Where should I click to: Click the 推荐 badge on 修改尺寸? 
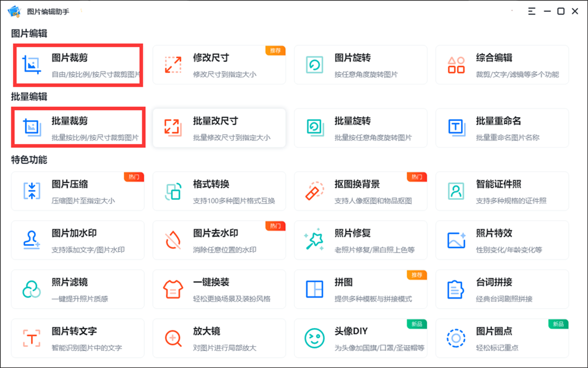point(275,51)
